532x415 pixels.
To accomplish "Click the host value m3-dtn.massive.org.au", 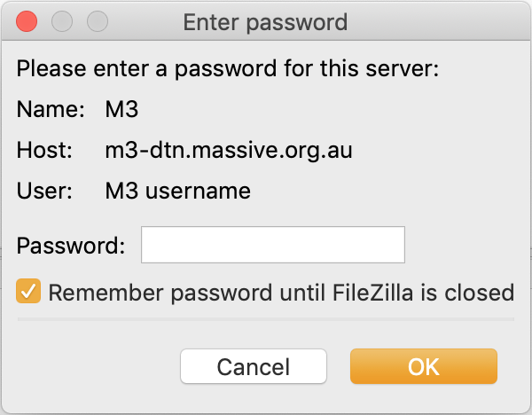I will (x=229, y=150).
